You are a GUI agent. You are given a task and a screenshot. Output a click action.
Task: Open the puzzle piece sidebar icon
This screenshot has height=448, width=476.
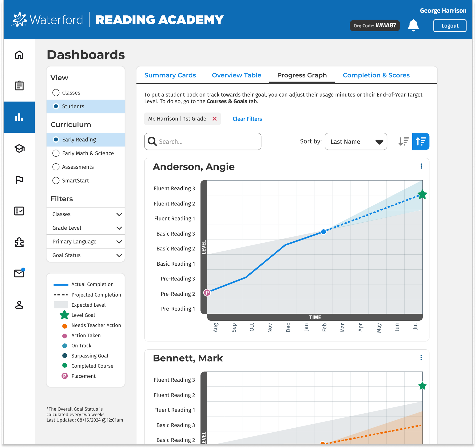(19, 242)
